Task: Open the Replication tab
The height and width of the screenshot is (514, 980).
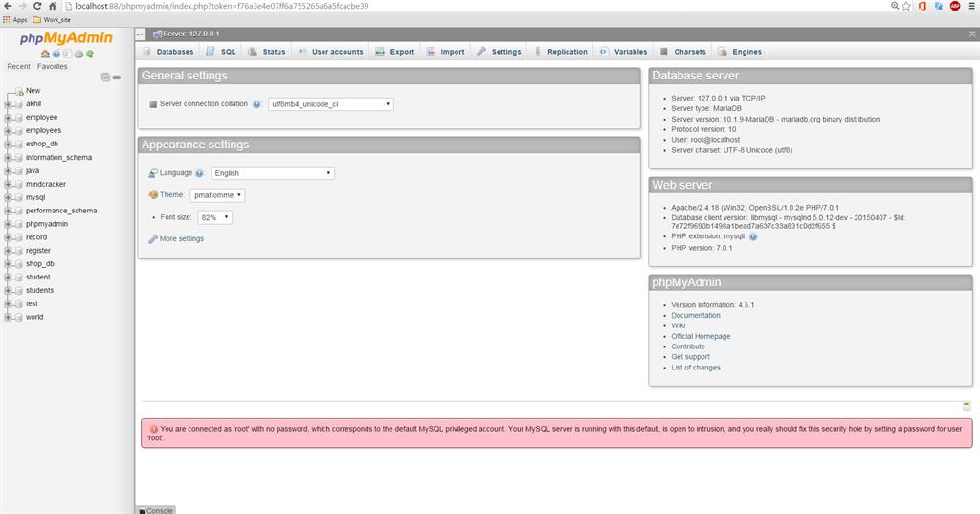Action: pyautogui.click(x=561, y=52)
